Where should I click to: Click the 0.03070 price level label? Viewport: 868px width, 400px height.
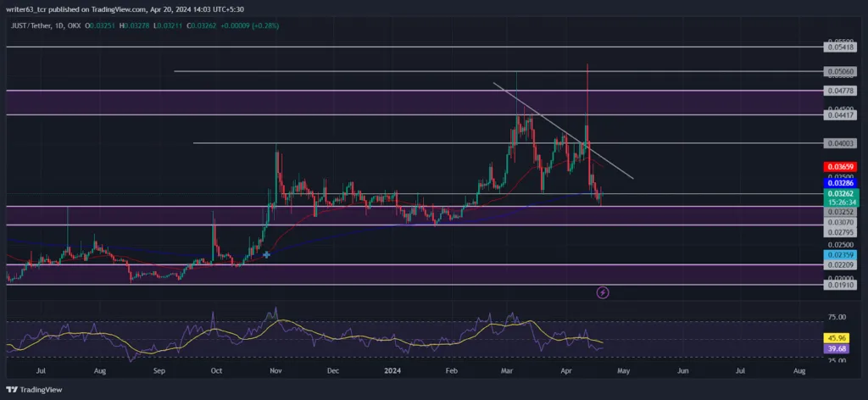tap(840, 221)
